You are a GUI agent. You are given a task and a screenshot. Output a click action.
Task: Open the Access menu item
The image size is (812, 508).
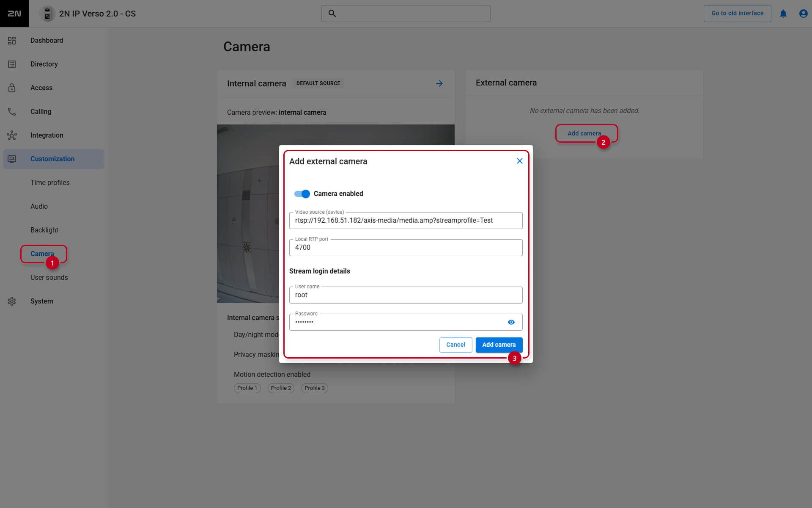pyautogui.click(x=54, y=88)
